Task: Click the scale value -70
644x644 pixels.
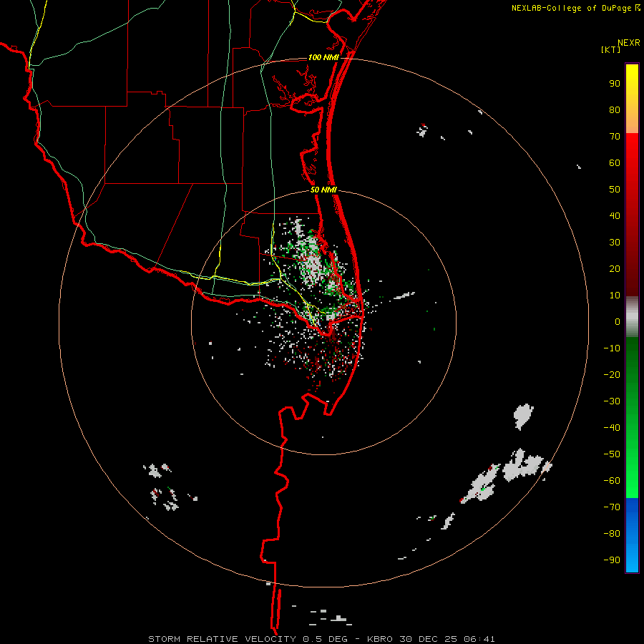Action: (x=612, y=507)
